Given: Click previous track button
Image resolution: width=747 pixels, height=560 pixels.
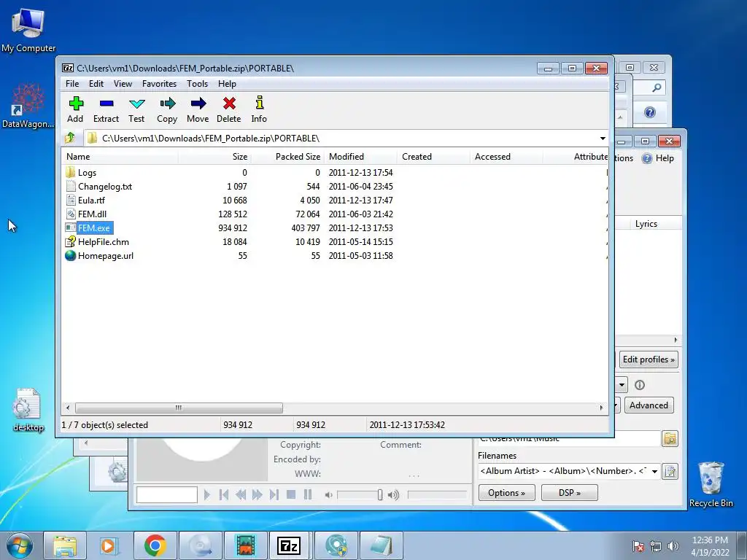Looking at the screenshot, I should pyautogui.click(x=223, y=495).
